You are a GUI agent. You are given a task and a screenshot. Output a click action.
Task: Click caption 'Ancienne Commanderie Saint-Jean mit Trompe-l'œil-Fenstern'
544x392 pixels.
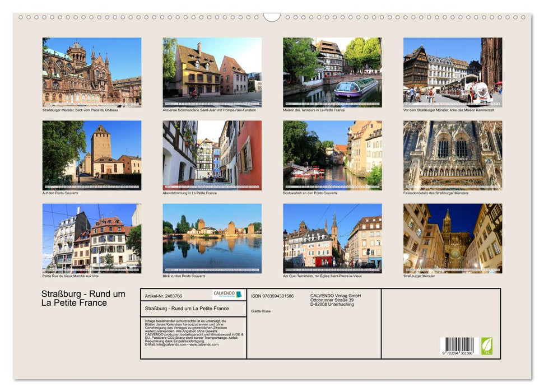coord(209,110)
